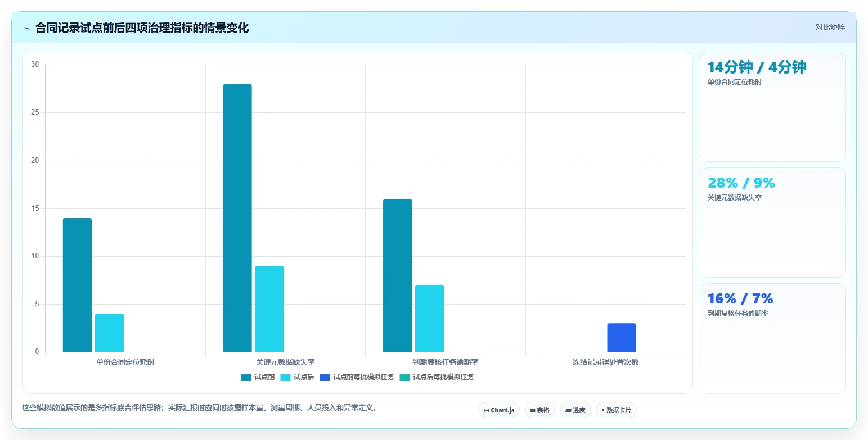The image size is (868, 440).
Task: Click the 16% / 7% card value
Action: point(740,299)
